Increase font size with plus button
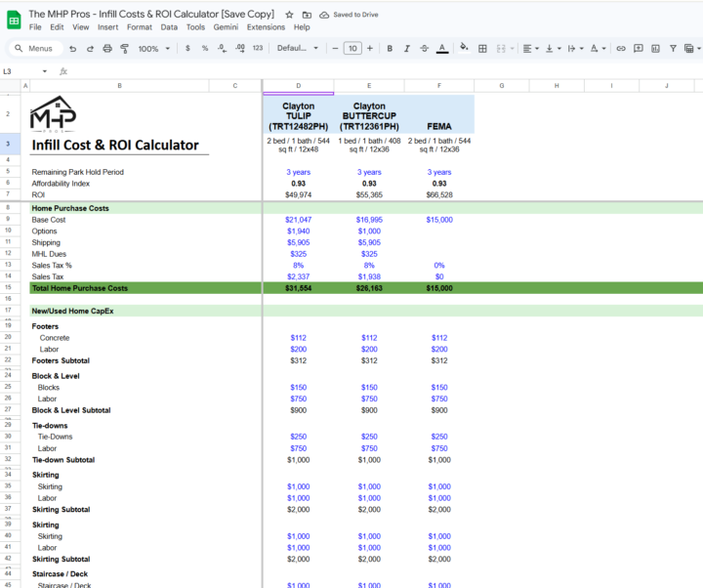703x588 pixels. click(x=370, y=48)
